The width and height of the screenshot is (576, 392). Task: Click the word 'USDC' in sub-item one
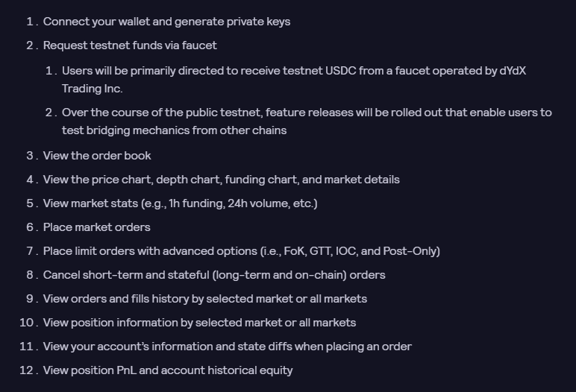tap(340, 71)
